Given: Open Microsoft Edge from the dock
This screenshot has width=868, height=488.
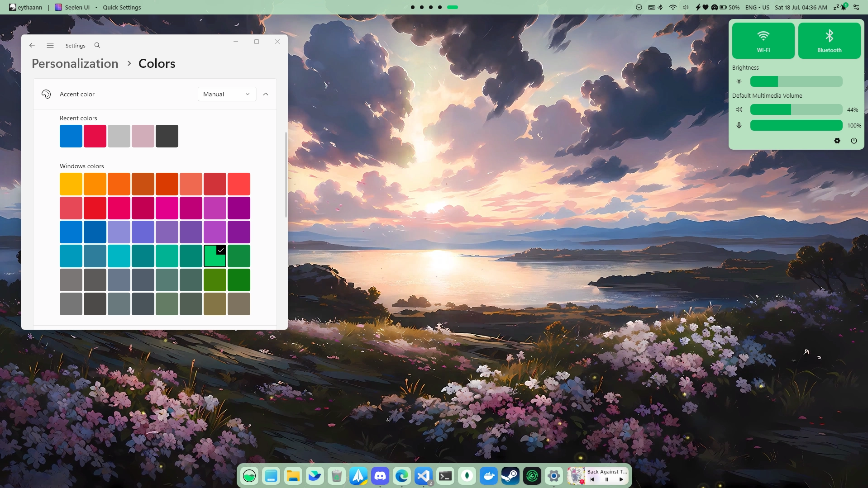Looking at the screenshot, I should click(x=402, y=476).
